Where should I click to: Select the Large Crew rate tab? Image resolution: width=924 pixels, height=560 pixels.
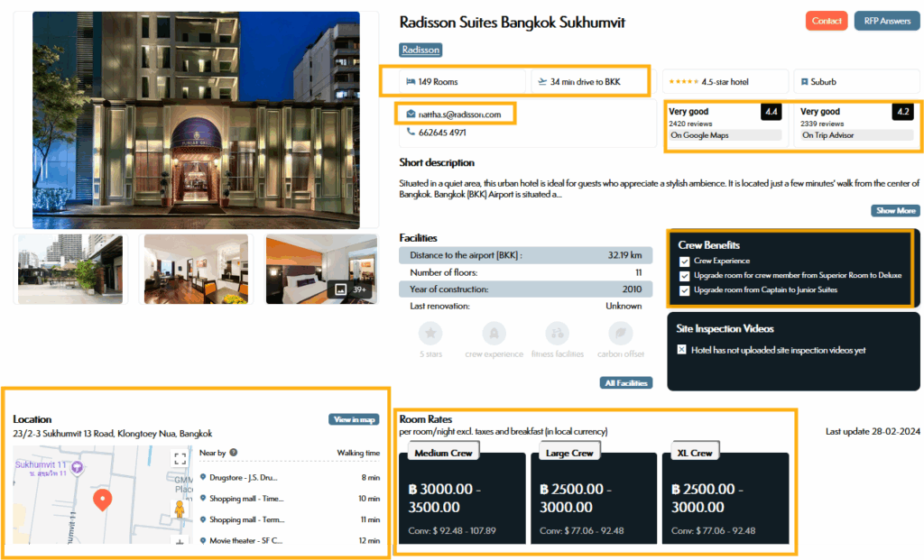click(x=569, y=453)
